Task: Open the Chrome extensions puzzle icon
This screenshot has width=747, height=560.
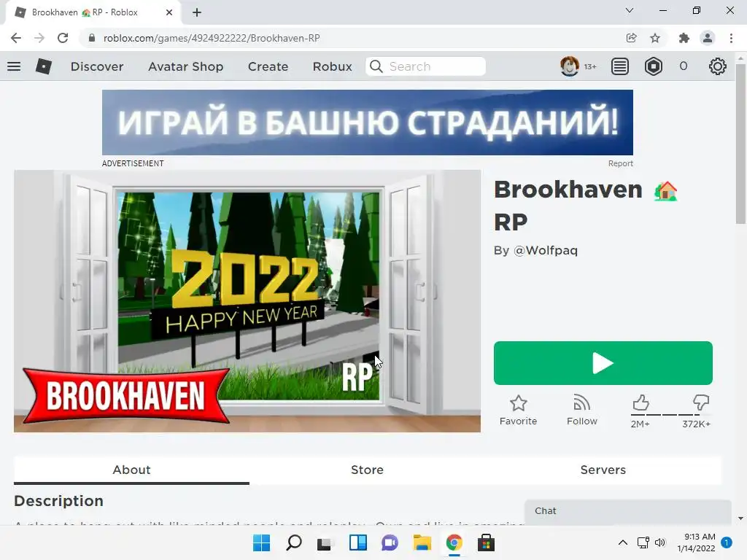Action: (x=684, y=38)
